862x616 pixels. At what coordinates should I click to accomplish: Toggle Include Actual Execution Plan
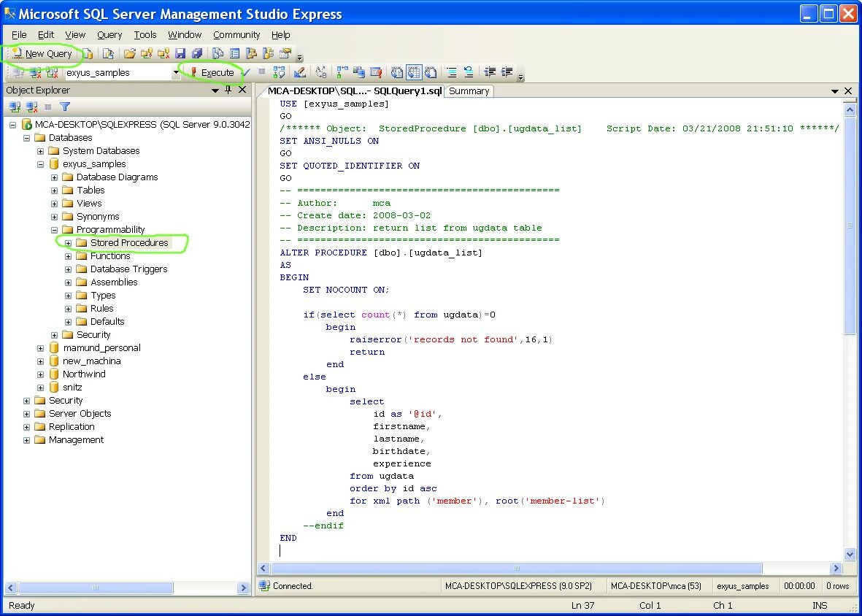click(342, 72)
